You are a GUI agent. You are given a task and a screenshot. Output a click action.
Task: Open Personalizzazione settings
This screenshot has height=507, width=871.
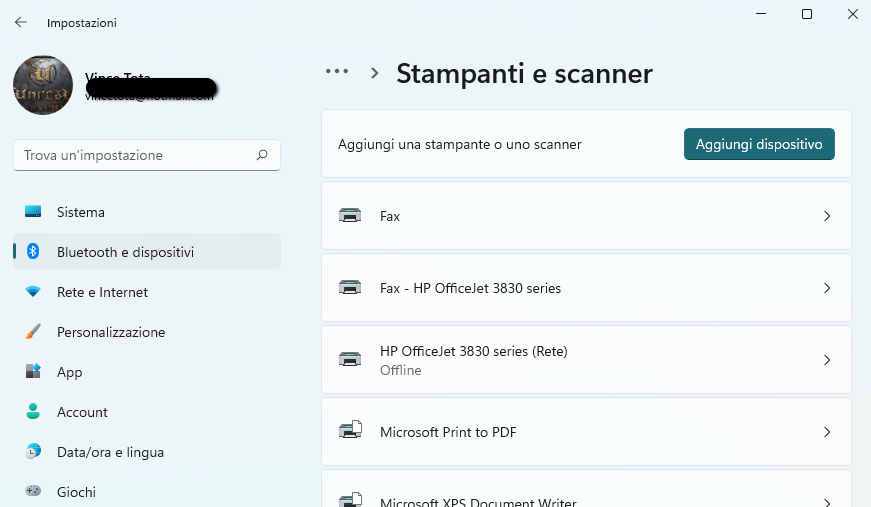147,332
